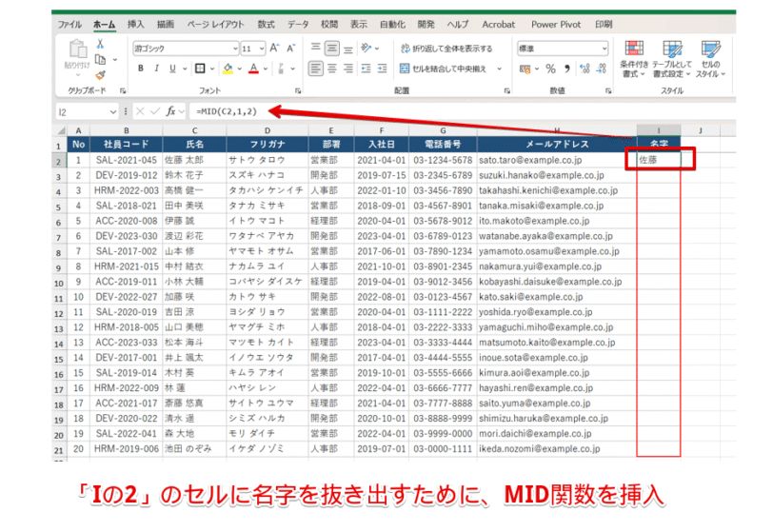773x532 pixels.
Task: Click the select-all corner triangle
Action: [61, 130]
